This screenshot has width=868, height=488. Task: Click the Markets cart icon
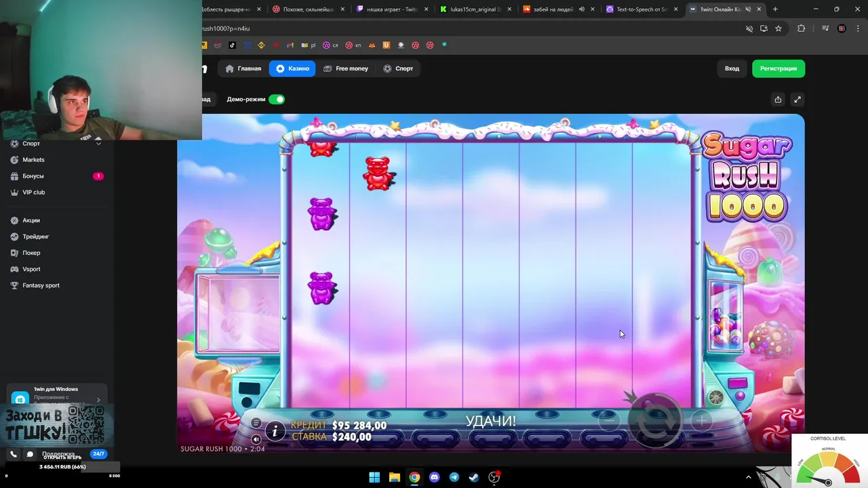[x=15, y=160]
